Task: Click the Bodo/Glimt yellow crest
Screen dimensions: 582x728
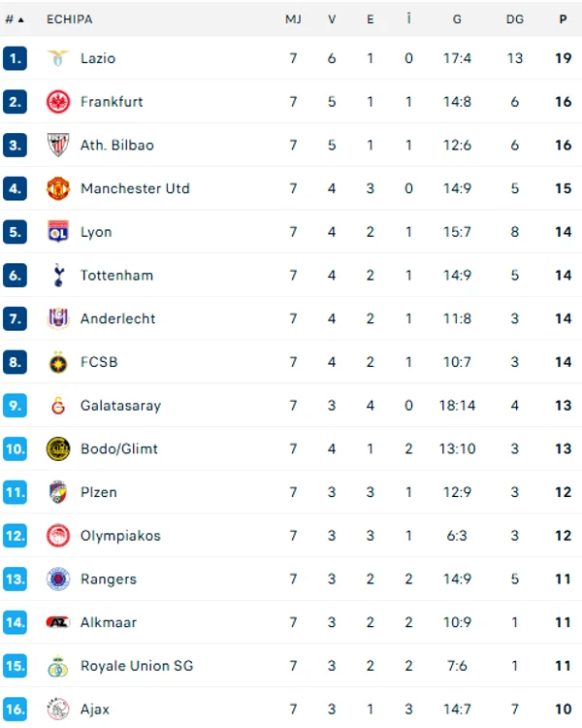Action: click(58, 449)
